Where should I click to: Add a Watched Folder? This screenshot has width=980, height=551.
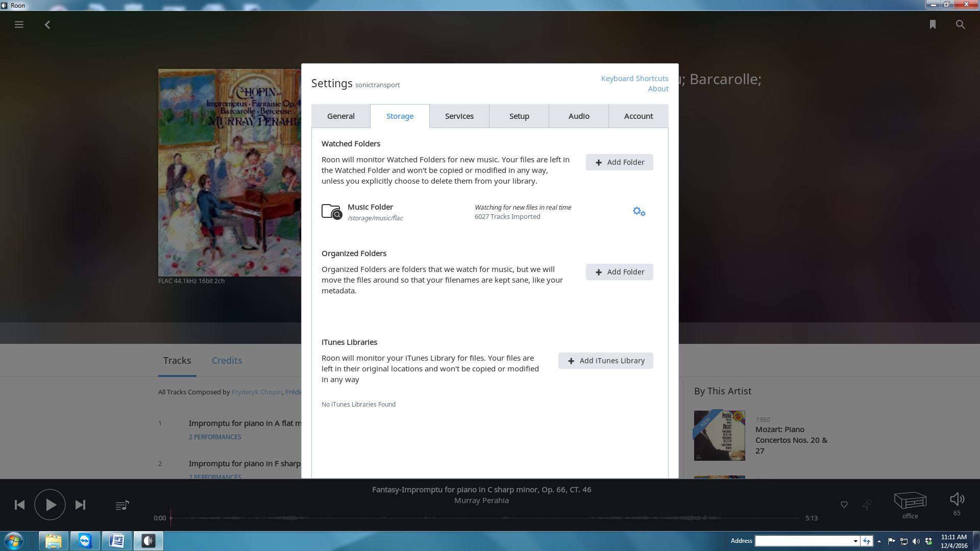pyautogui.click(x=619, y=162)
